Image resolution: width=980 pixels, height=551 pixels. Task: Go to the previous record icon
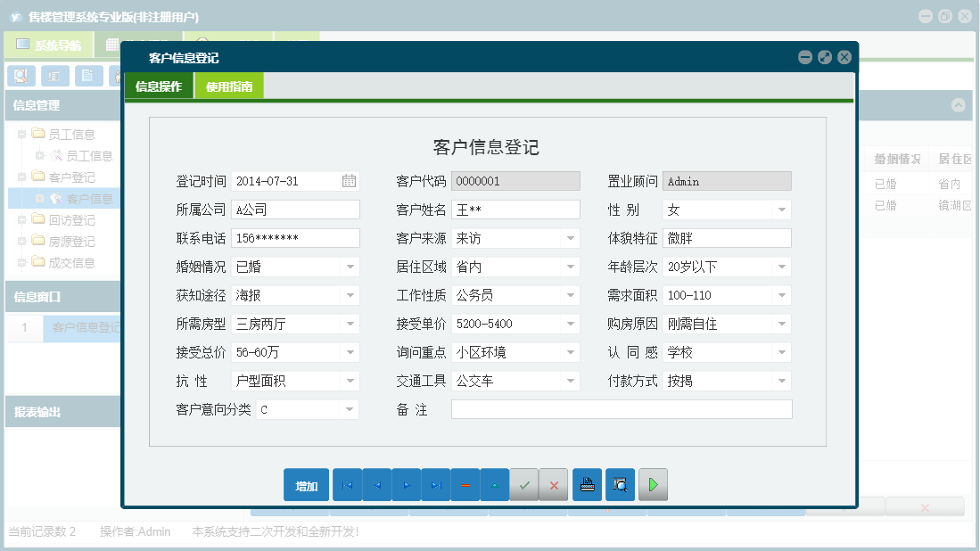click(x=377, y=484)
